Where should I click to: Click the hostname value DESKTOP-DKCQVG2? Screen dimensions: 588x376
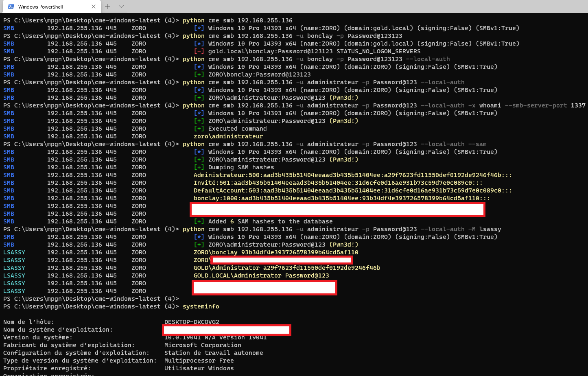[x=192, y=322]
